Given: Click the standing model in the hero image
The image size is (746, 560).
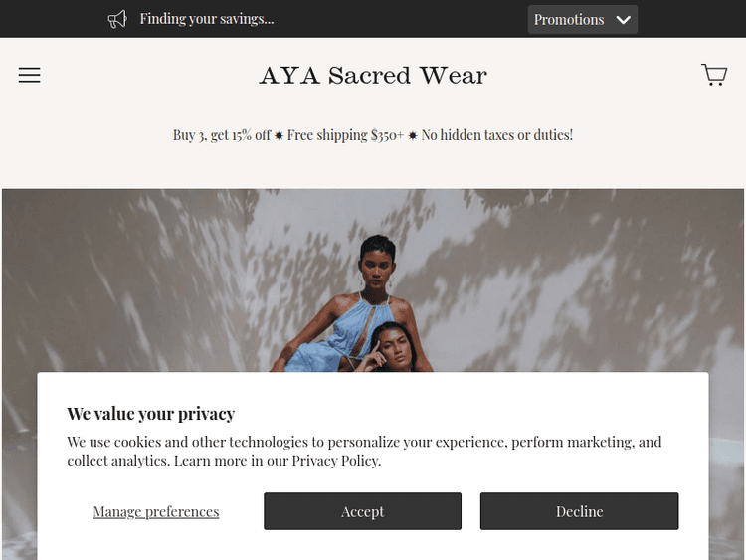Looking at the screenshot, I should 376,288.
